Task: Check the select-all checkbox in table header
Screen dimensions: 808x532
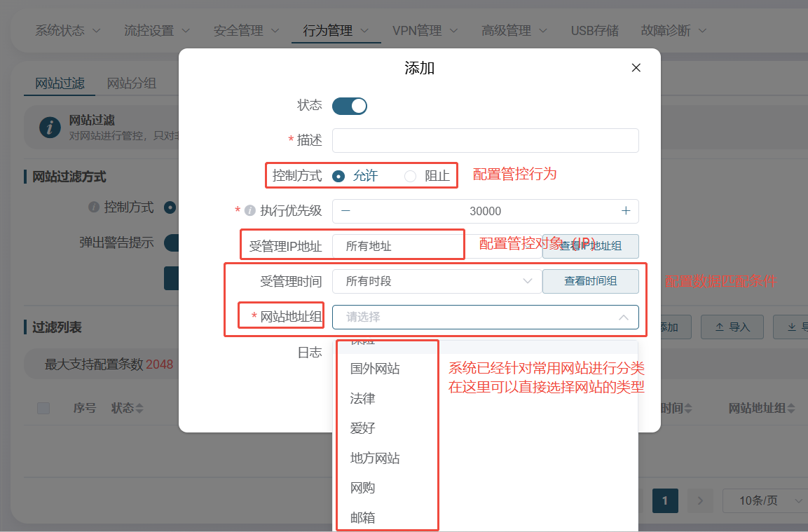Action: pos(43,409)
